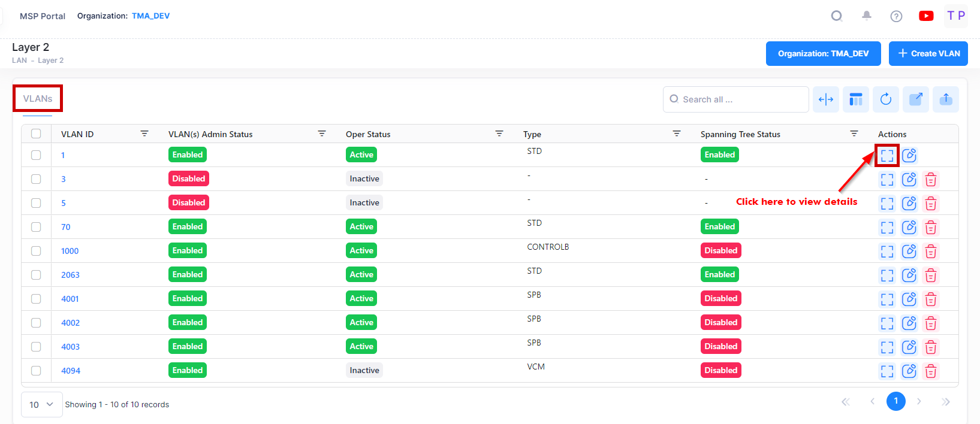
Task: Open the VLAN ID 4001 link
Action: [70, 299]
